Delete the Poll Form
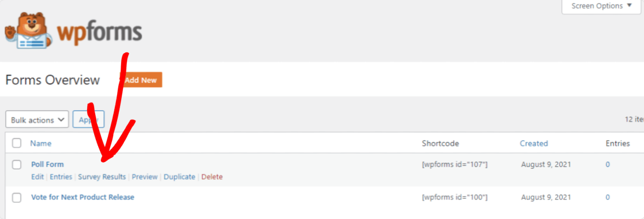Screen dimensions: 644x219 pyautogui.click(x=212, y=177)
